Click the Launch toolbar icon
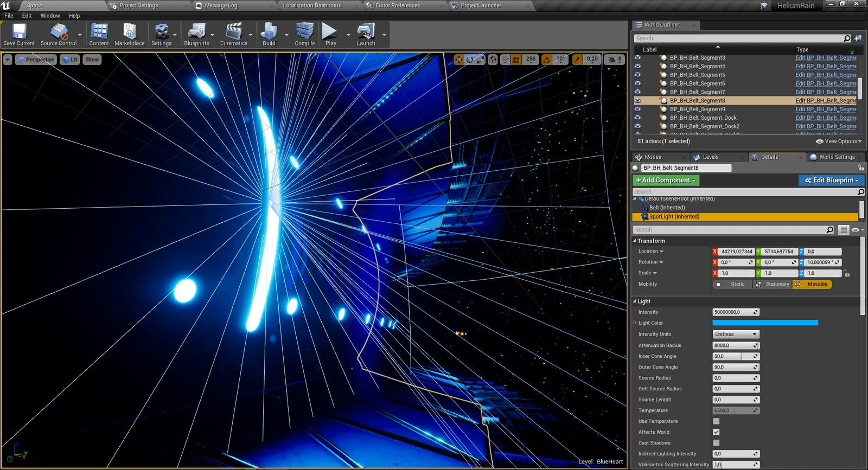Image resolution: width=868 pixels, height=470 pixels. pyautogui.click(x=366, y=35)
